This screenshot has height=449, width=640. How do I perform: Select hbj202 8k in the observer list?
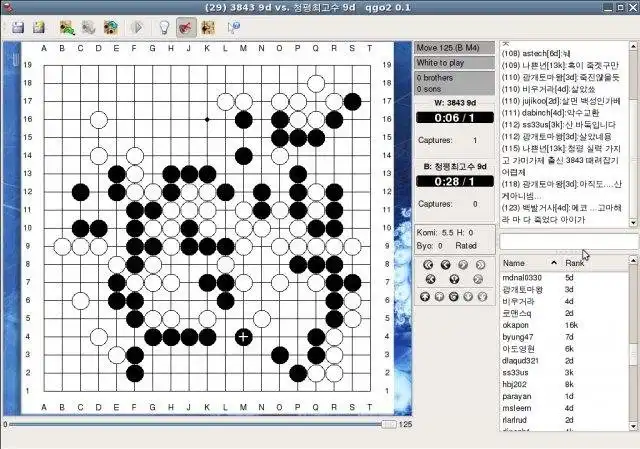pos(564,385)
